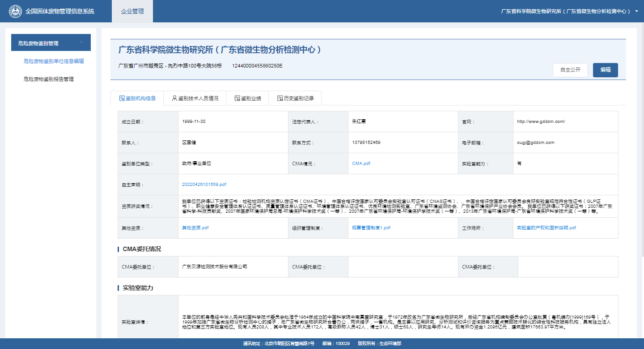Image resolution: width=644 pixels, height=349 pixels.
Task: Click the icon on 鉴别业绩 tab
Action: point(237,98)
